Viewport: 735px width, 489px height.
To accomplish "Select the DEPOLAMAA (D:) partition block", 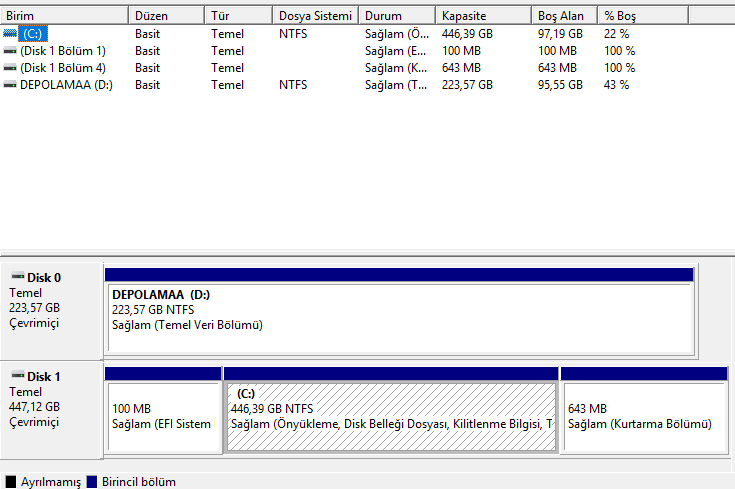I will click(x=400, y=311).
